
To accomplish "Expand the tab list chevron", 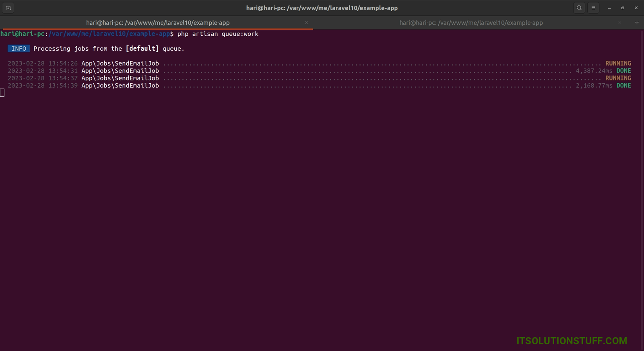I will tap(637, 23).
